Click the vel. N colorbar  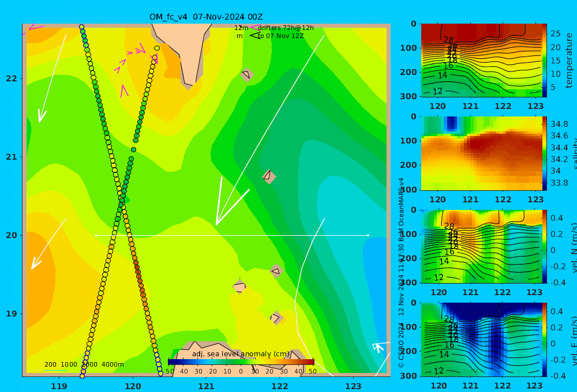click(x=544, y=246)
